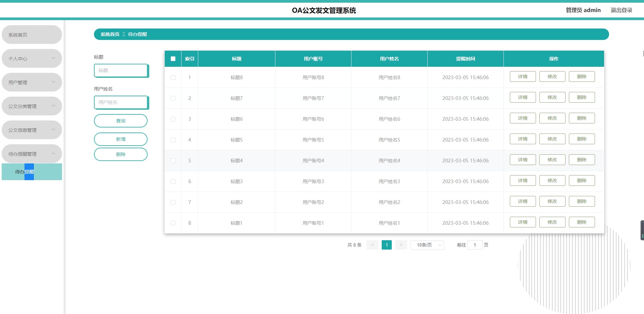Tick the checkbox for row 标题7

pos(173,98)
